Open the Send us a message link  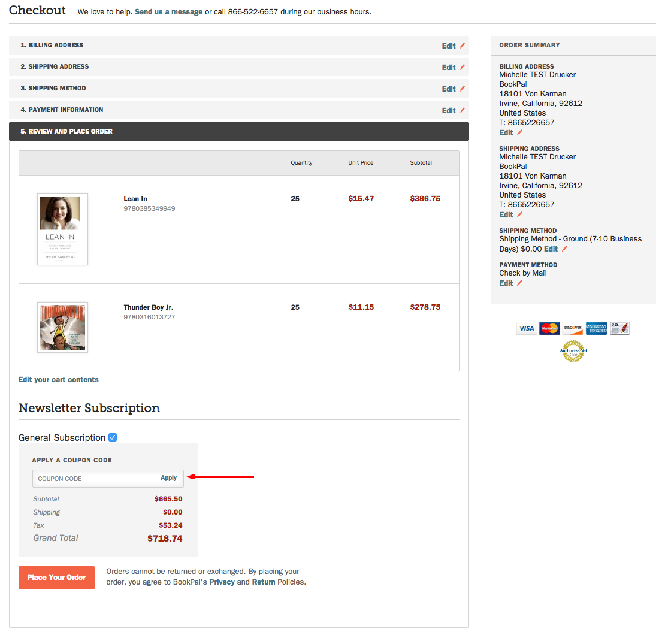pos(168,12)
